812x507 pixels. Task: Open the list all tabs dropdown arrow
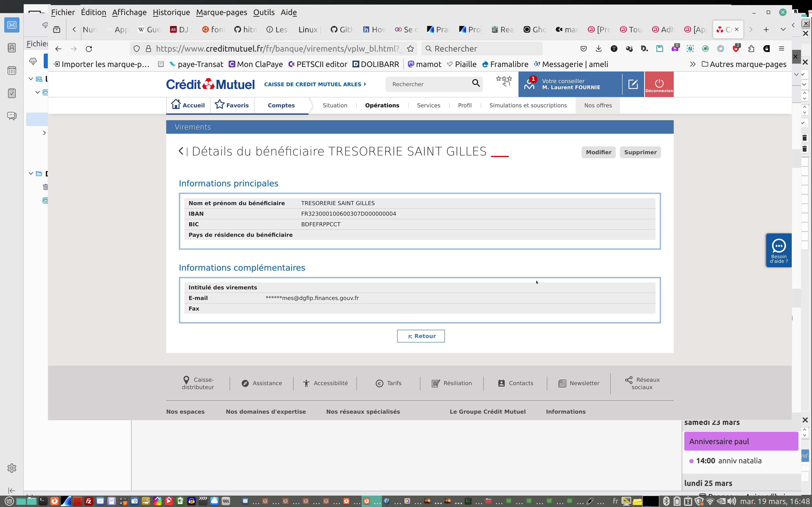783,30
